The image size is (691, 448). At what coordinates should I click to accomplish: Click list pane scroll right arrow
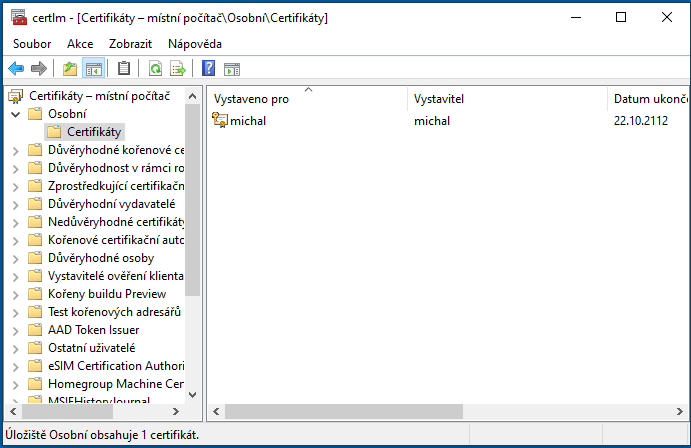(x=680, y=411)
